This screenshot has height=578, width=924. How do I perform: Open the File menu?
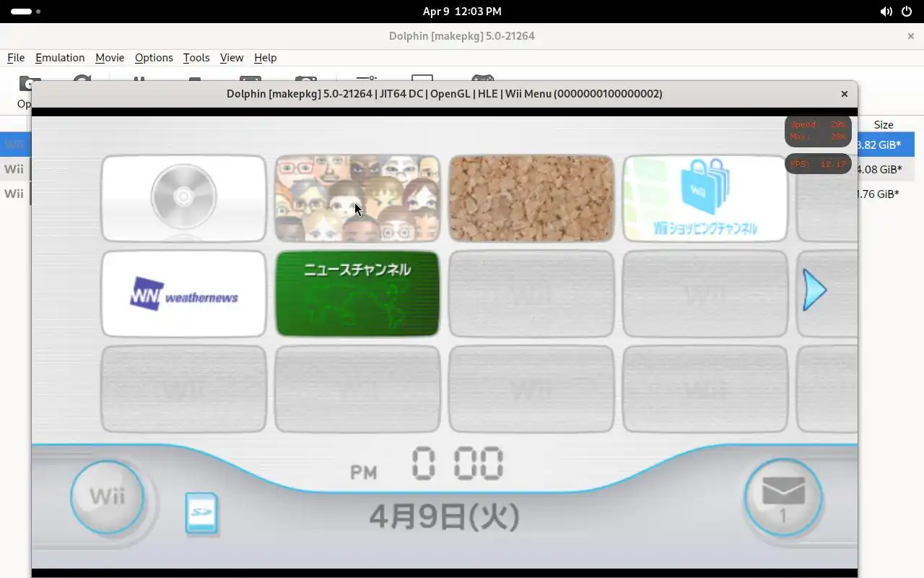[16, 58]
